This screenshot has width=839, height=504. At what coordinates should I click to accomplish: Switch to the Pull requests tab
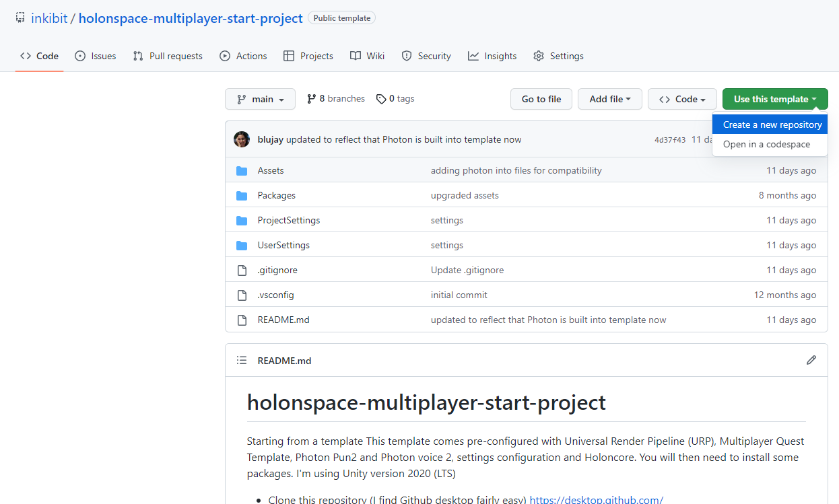(x=168, y=56)
